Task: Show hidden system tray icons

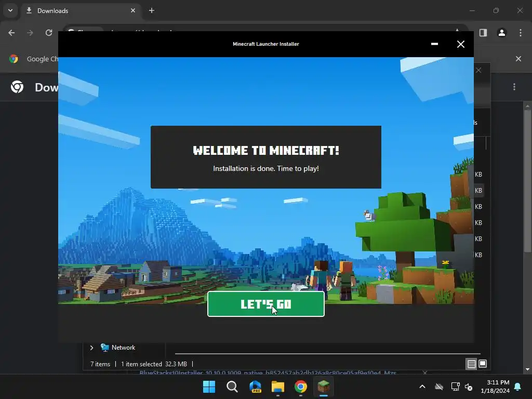Action: pyautogui.click(x=422, y=387)
